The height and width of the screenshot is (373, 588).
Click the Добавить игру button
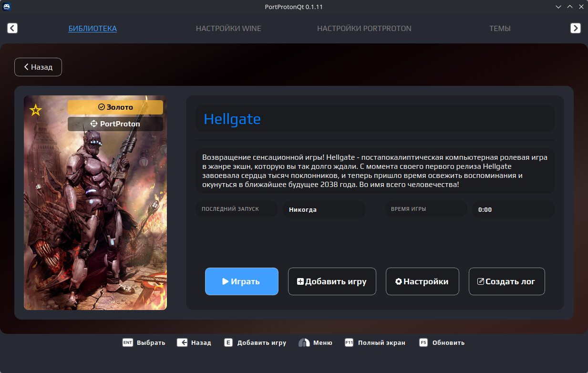point(332,281)
